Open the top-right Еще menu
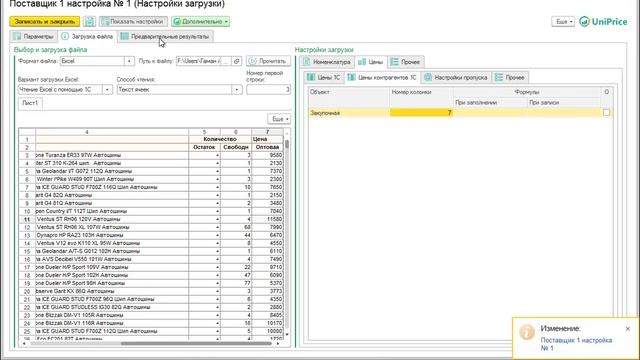This screenshot has height=360, width=640. point(563,21)
